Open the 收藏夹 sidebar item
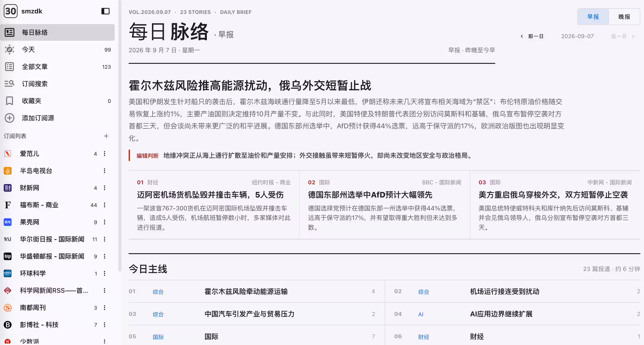Screen dimensions: 644x345 click(58, 101)
